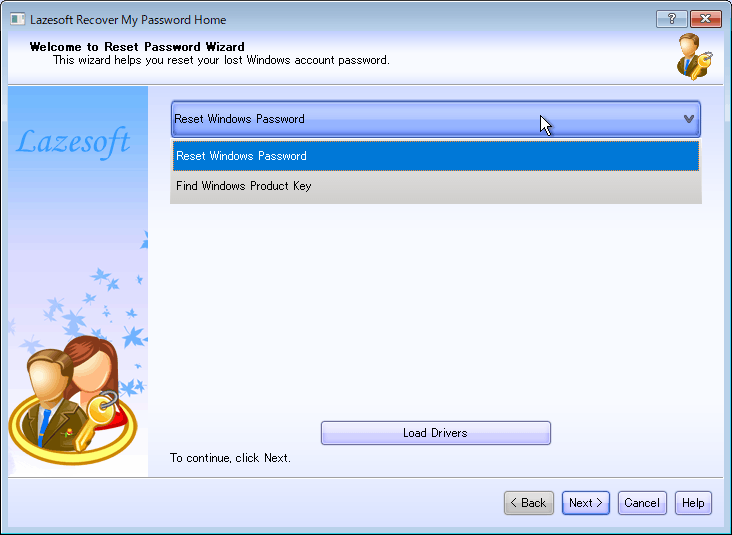Close the Lazesoft window
Screen dimensions: 732x535
click(x=705, y=19)
